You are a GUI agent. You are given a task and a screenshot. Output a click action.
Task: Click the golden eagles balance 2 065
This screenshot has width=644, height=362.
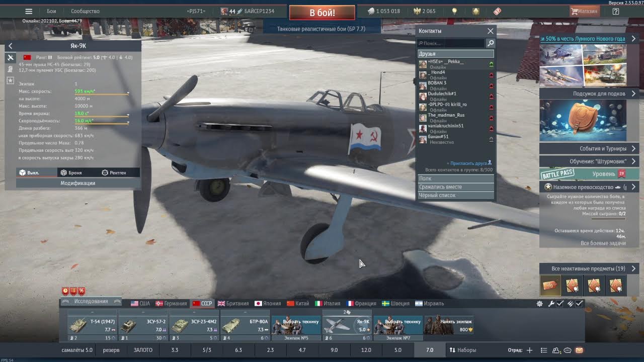pyautogui.click(x=424, y=11)
